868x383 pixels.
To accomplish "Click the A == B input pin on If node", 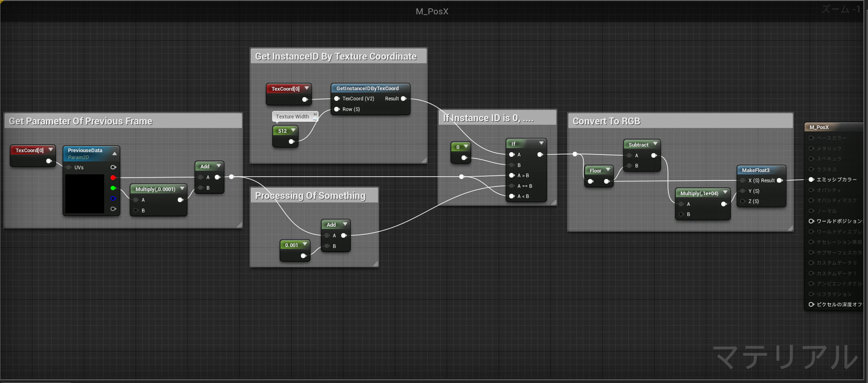I will 512,186.
